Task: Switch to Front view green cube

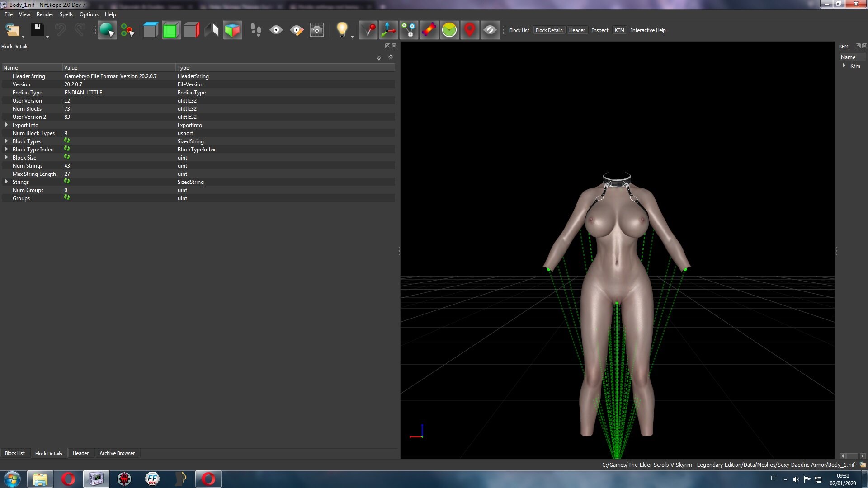Action: click(171, 30)
